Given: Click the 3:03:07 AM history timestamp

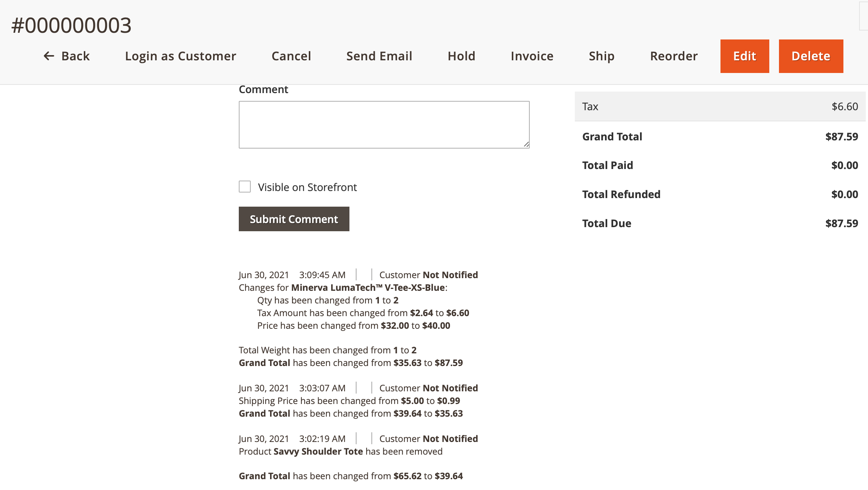Looking at the screenshot, I should click(x=322, y=388).
